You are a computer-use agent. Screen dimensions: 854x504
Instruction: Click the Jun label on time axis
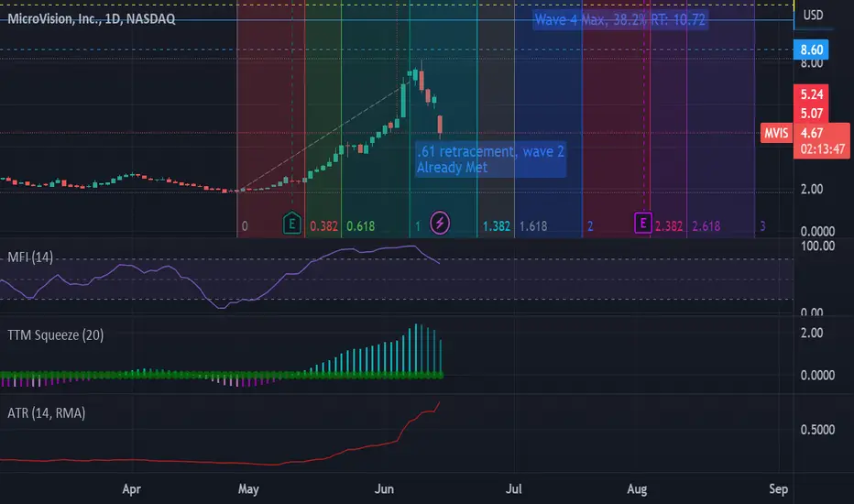pyautogui.click(x=384, y=489)
